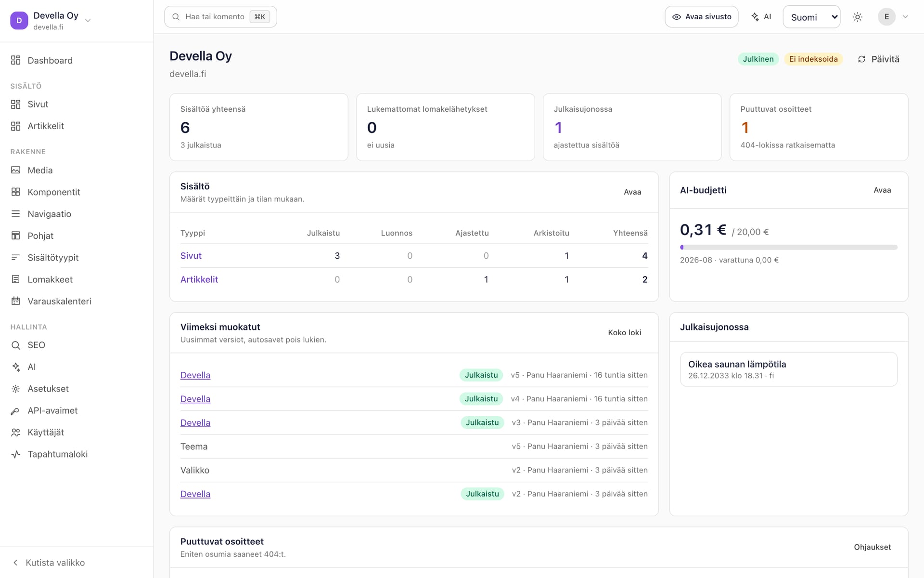Navigate to Tapahtumaloki in the sidebar
The width and height of the screenshot is (924, 578).
(x=77, y=454)
